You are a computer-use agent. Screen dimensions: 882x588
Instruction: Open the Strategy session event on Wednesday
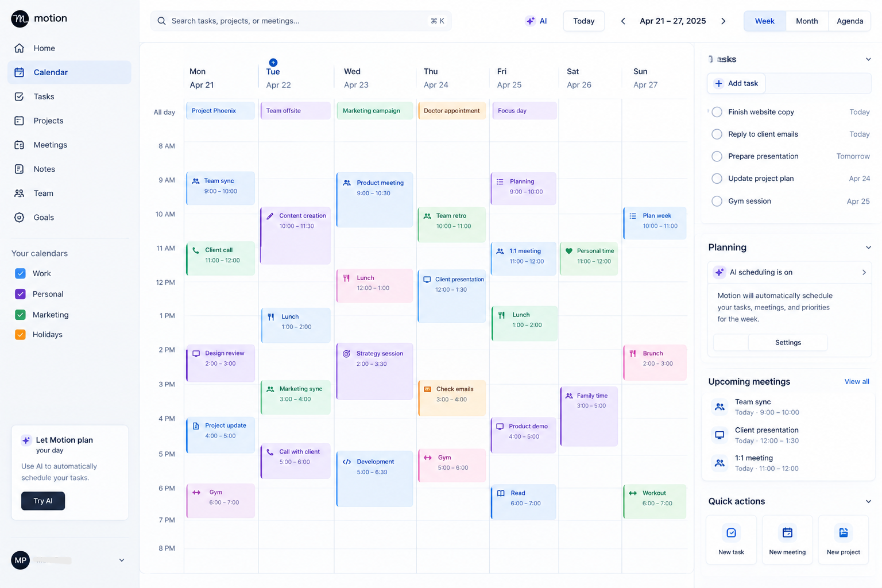coord(374,372)
